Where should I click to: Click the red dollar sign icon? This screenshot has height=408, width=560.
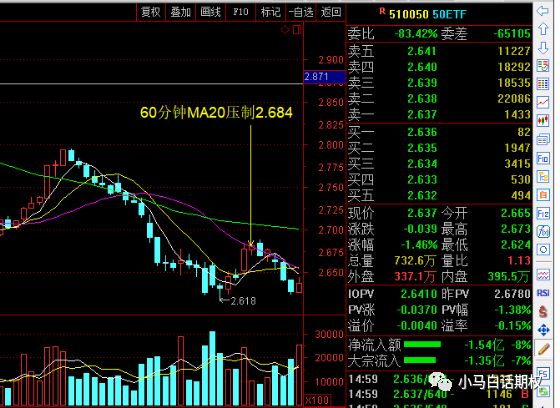click(x=543, y=312)
